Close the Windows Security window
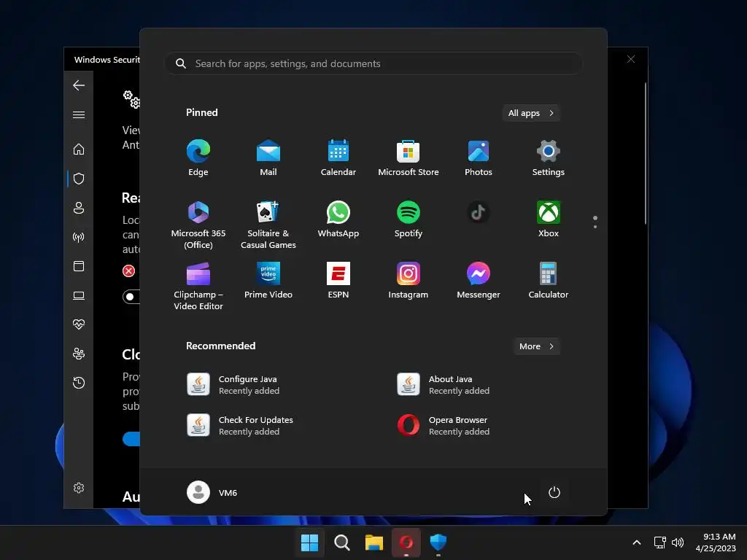 (631, 59)
